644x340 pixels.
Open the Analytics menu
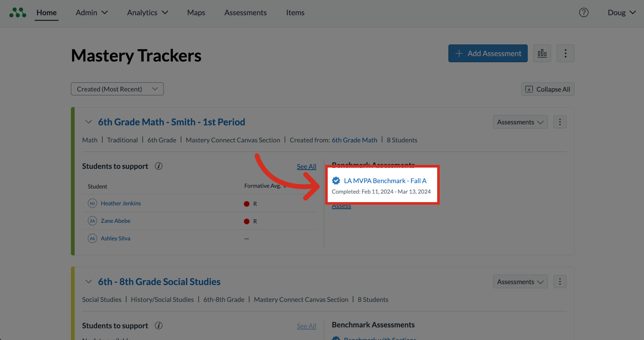click(x=148, y=13)
